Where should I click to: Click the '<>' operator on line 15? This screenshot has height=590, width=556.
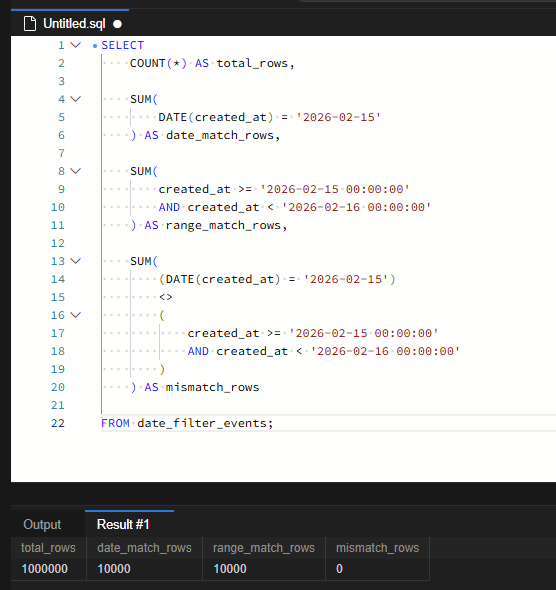(x=166, y=297)
